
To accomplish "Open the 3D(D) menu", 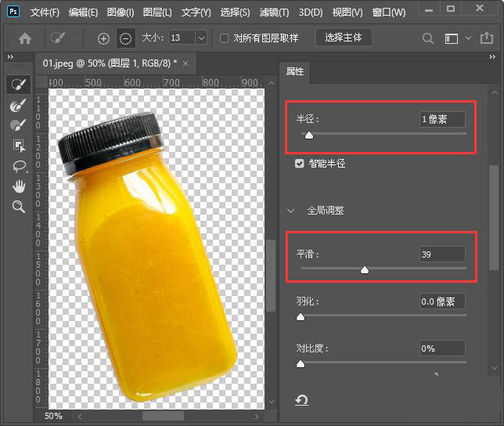I will click(311, 13).
